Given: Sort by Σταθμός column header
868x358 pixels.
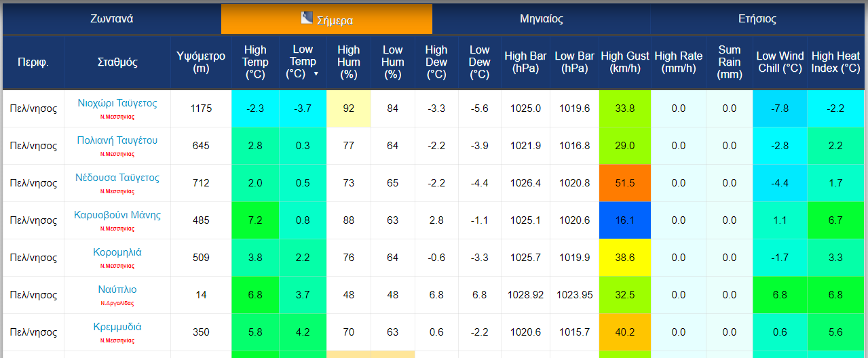Looking at the screenshot, I should tap(117, 62).
